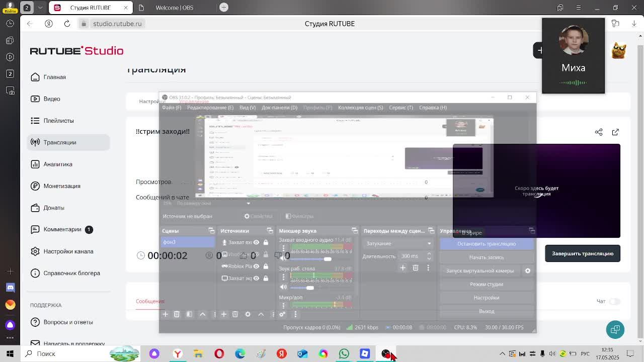
Task: Open Вопросы и ответы help icon
Action: point(35,322)
